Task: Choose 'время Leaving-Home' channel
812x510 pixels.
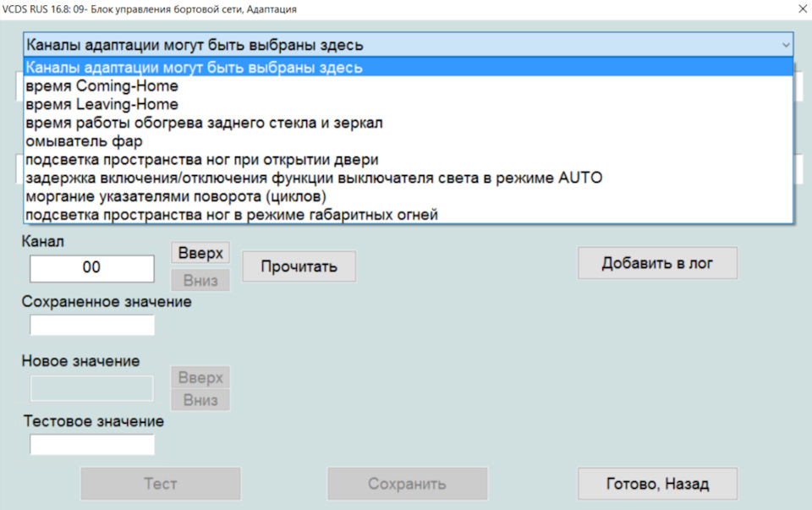Action: (x=408, y=105)
